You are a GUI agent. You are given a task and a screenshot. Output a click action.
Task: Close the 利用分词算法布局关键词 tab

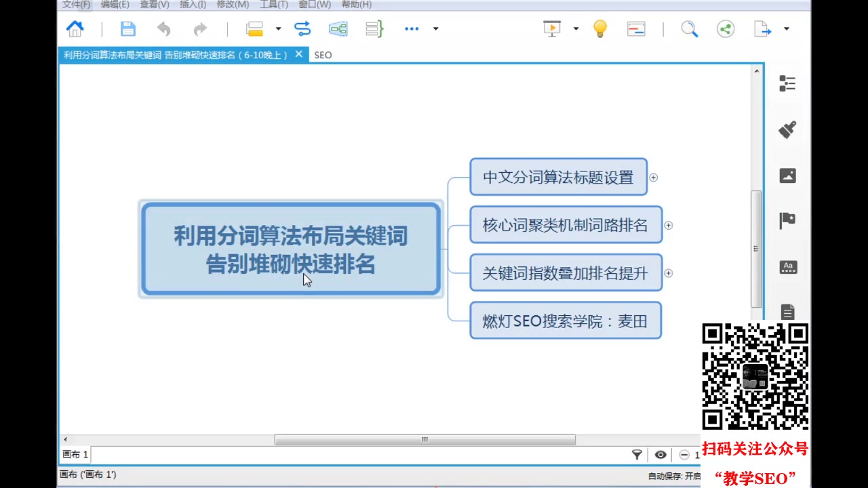tap(298, 54)
